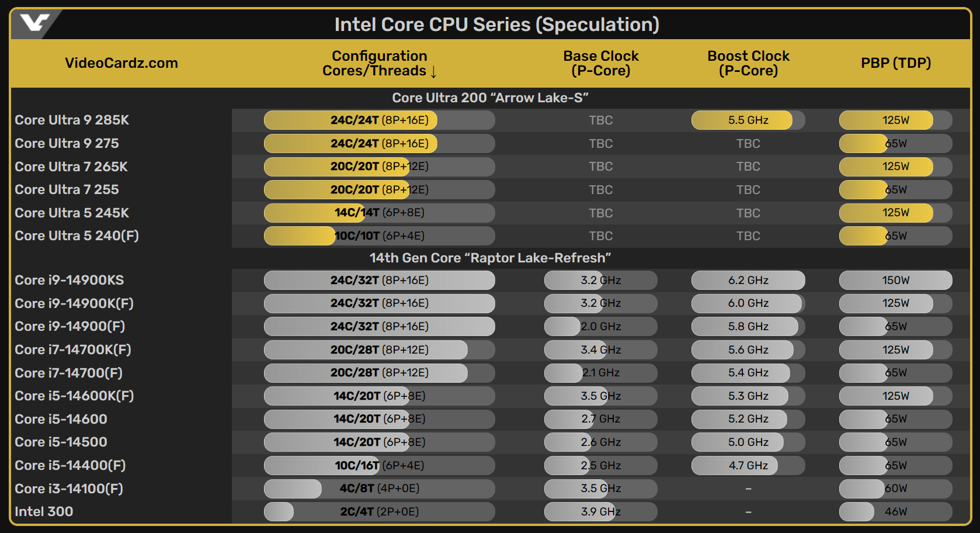Click the Intel Core CPU Series title
980x533 pixels.
point(497,25)
